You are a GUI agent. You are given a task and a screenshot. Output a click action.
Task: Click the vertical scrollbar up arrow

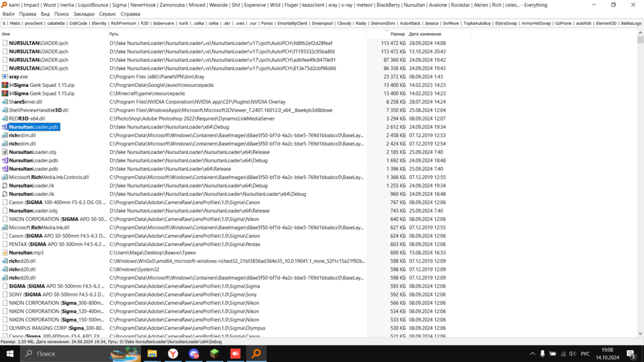(x=640, y=33)
